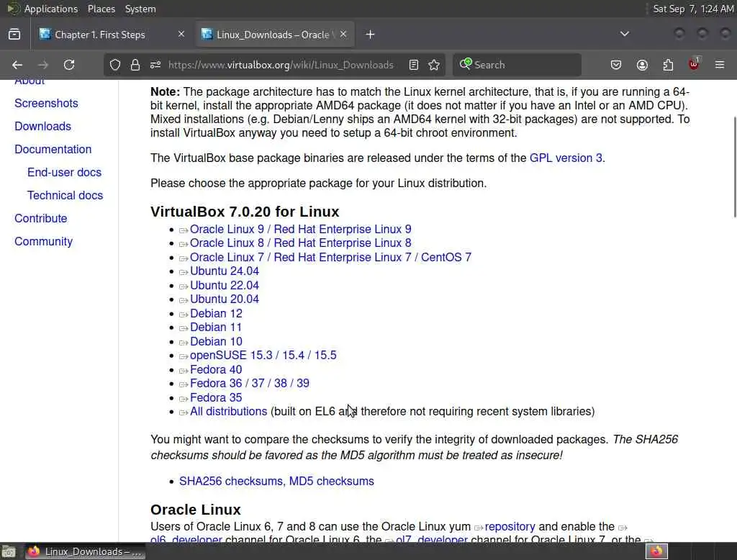Screen dimensions: 737x560
Task: Bookmark this page with star icon
Action: click(x=434, y=65)
